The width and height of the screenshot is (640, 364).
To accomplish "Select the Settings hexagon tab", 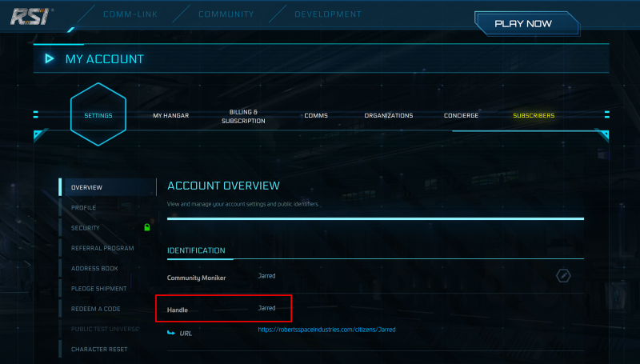I will tap(98, 115).
